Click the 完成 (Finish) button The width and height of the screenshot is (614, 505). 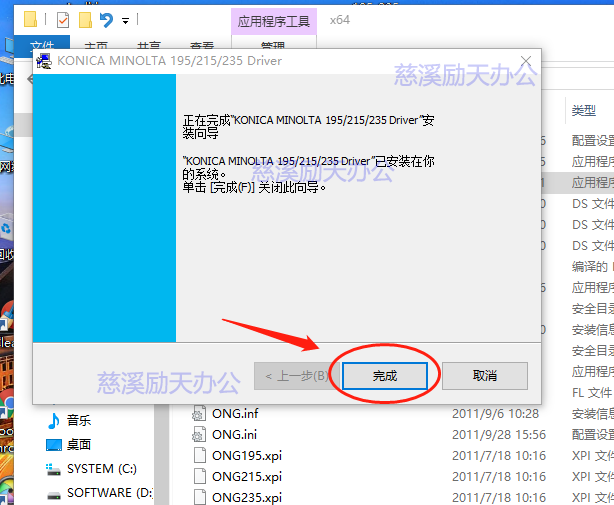coord(385,375)
